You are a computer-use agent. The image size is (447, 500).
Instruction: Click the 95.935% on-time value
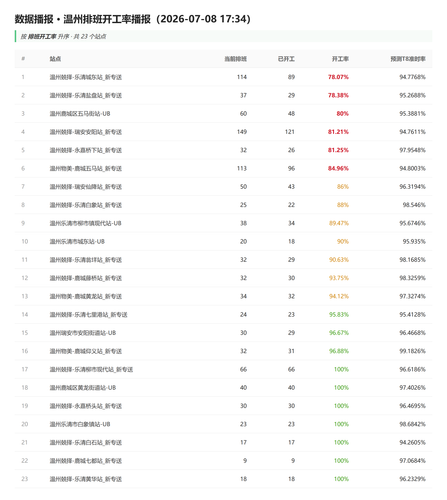[414, 241]
